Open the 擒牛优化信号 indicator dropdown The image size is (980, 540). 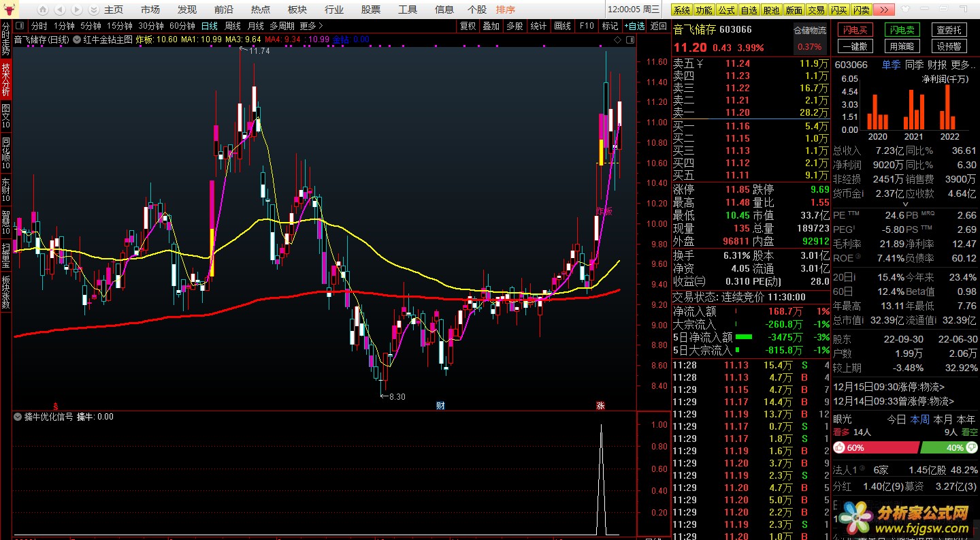pos(18,417)
